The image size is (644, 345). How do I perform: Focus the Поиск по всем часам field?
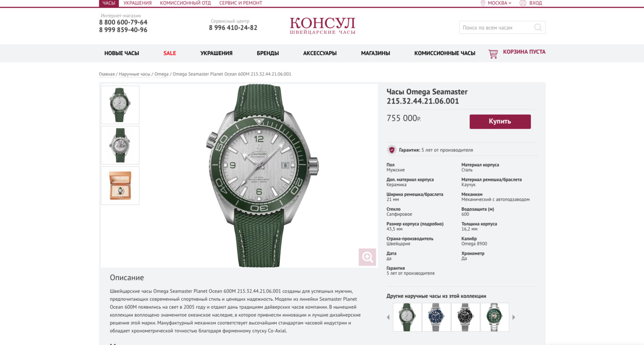click(x=497, y=28)
